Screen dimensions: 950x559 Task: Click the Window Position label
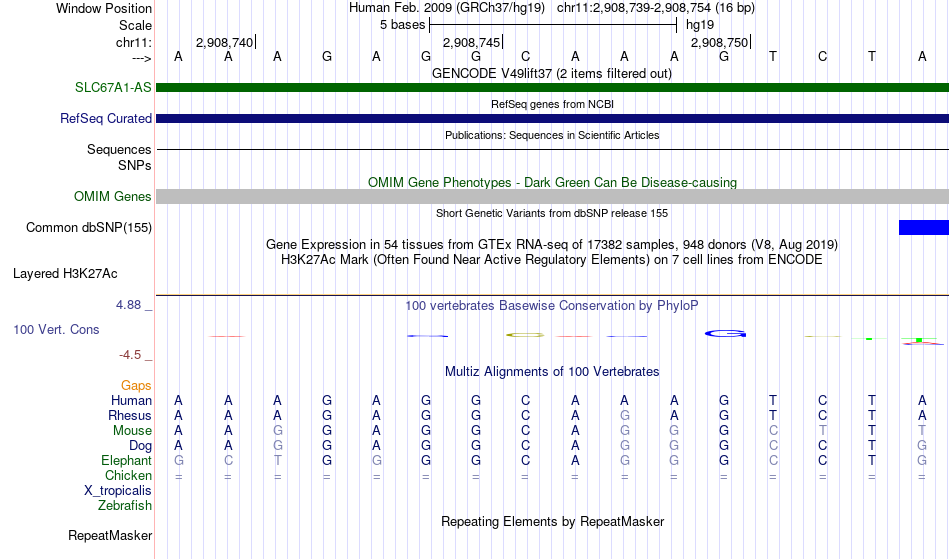[x=104, y=8]
